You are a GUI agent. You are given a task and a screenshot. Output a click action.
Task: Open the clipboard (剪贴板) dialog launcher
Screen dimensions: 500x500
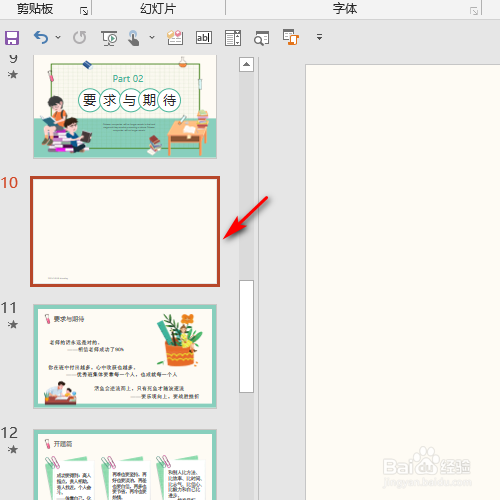point(84,11)
